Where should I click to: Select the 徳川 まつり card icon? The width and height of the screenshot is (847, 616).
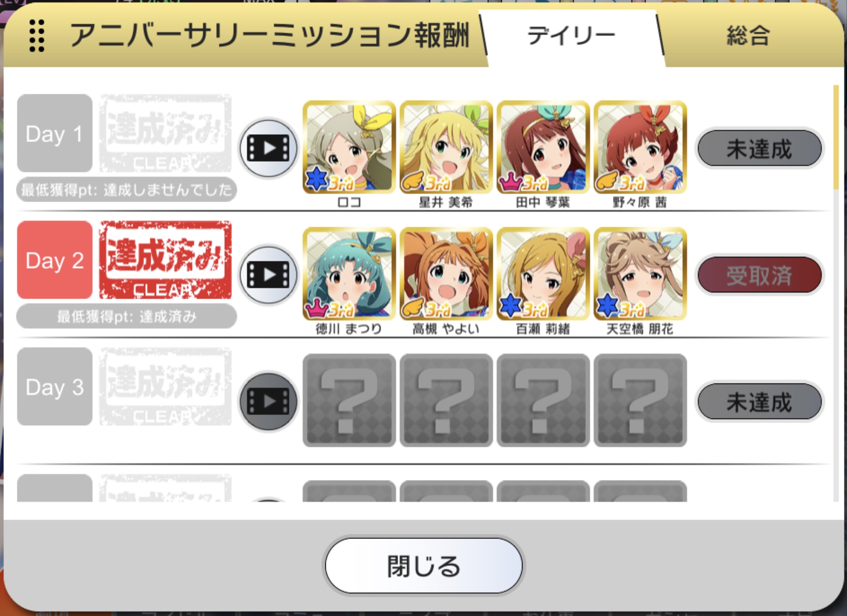click(349, 274)
